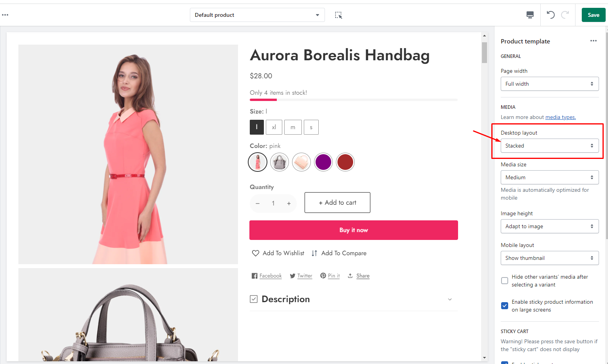The image size is (608, 364).
Task: Select size option xl
Action: click(274, 127)
